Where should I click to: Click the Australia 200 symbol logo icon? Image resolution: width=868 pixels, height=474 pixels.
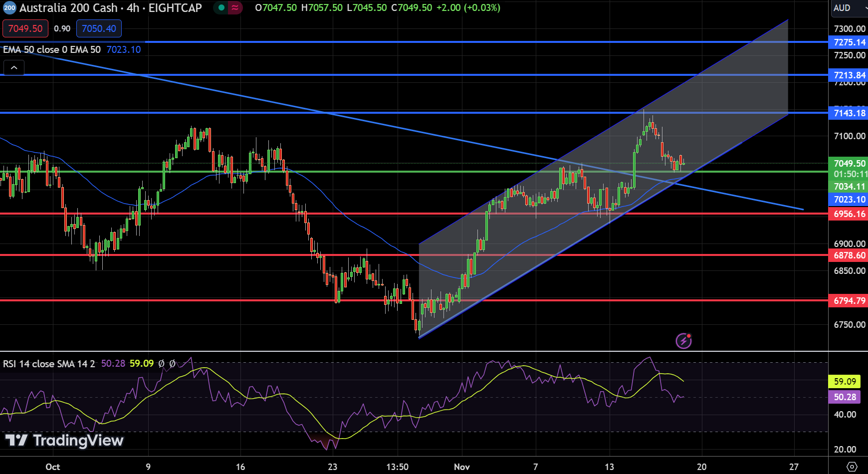[9, 8]
